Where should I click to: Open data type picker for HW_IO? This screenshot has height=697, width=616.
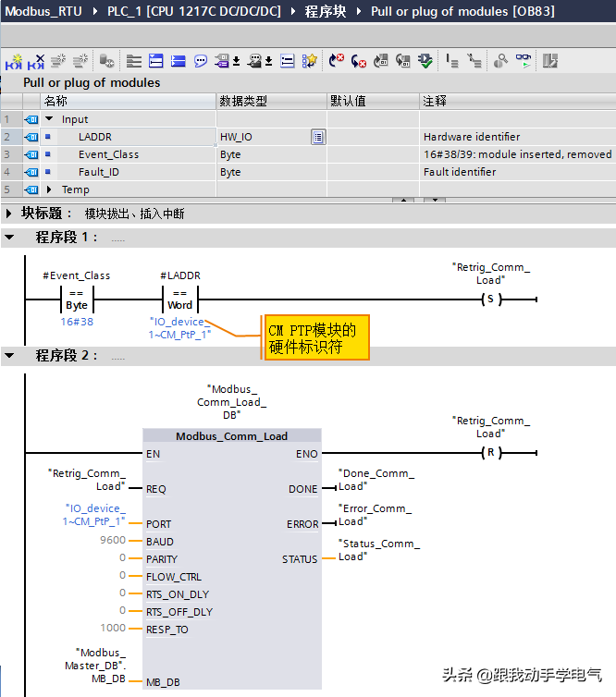(x=317, y=137)
